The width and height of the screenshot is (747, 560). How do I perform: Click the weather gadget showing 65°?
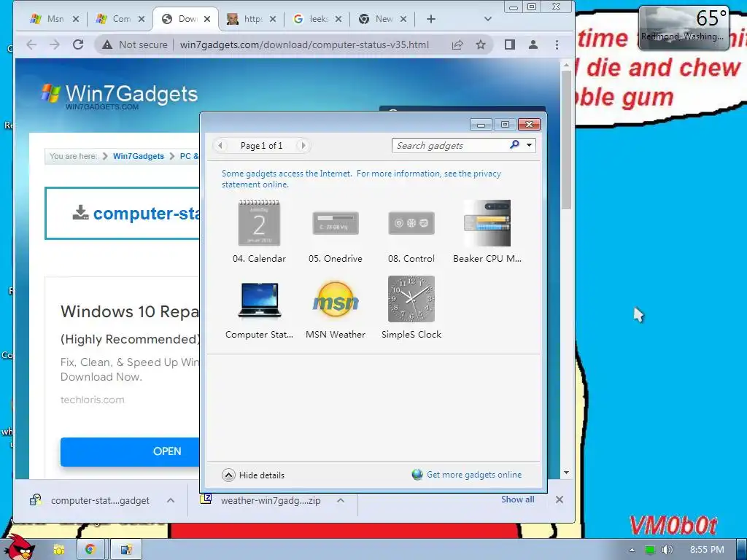683,28
